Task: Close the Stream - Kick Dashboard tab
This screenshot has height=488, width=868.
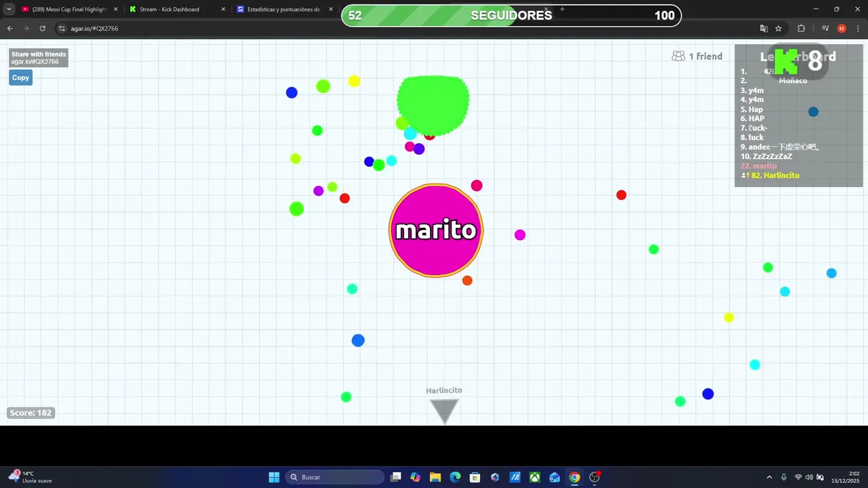Action: pos(223,9)
